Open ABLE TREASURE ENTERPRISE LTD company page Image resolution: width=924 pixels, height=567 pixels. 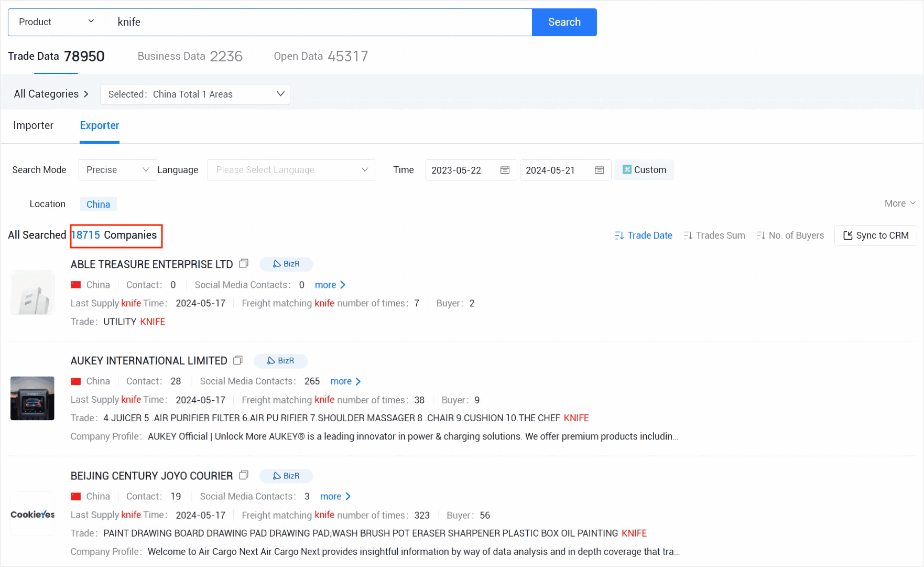click(x=151, y=264)
